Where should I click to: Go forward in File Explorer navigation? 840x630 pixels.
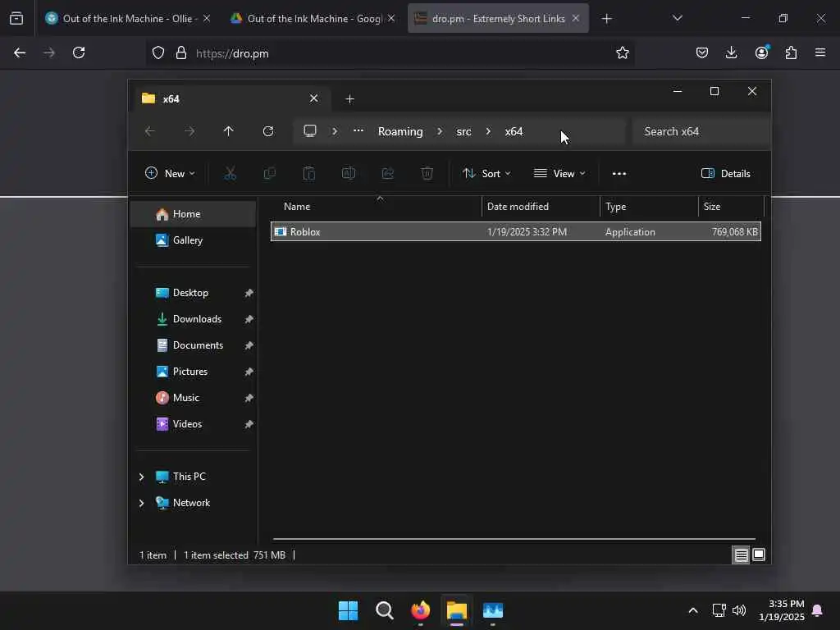(189, 131)
